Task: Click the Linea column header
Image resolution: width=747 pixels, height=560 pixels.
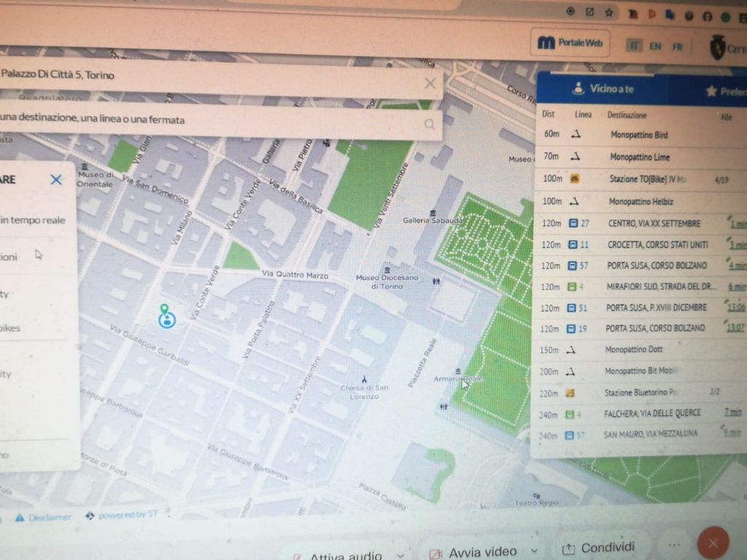Action: tap(583, 114)
